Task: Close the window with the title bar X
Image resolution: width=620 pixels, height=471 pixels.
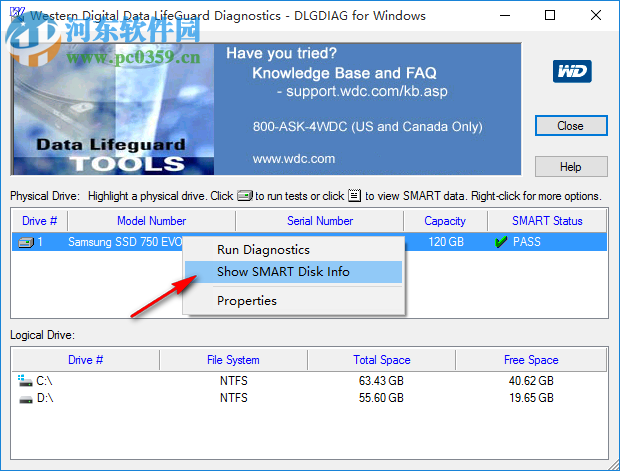Action: [x=595, y=15]
